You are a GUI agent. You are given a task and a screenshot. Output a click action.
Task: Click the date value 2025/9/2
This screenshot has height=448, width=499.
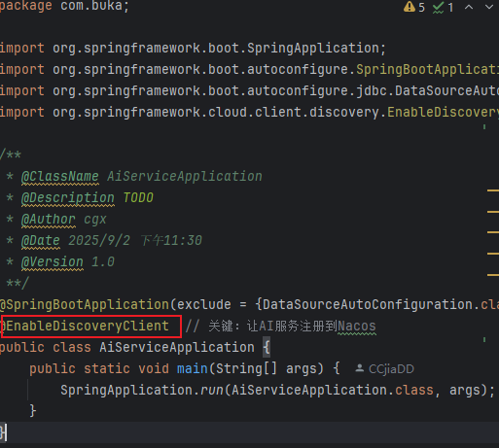[x=99, y=241]
